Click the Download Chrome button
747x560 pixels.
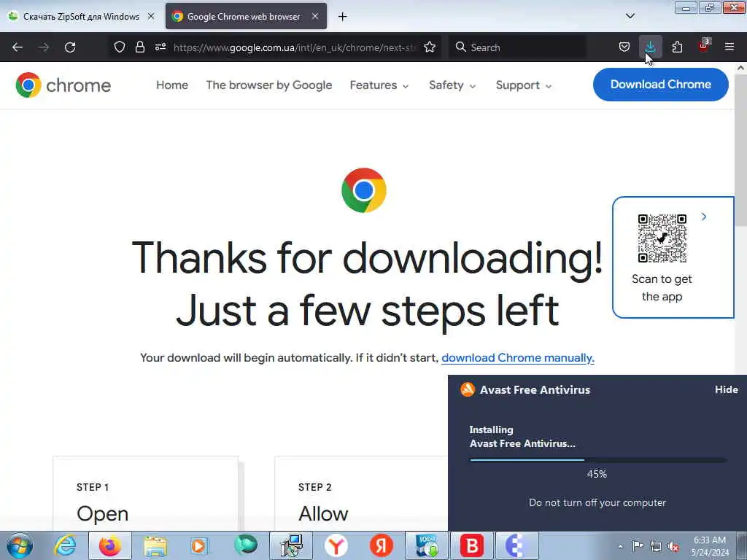coord(661,85)
